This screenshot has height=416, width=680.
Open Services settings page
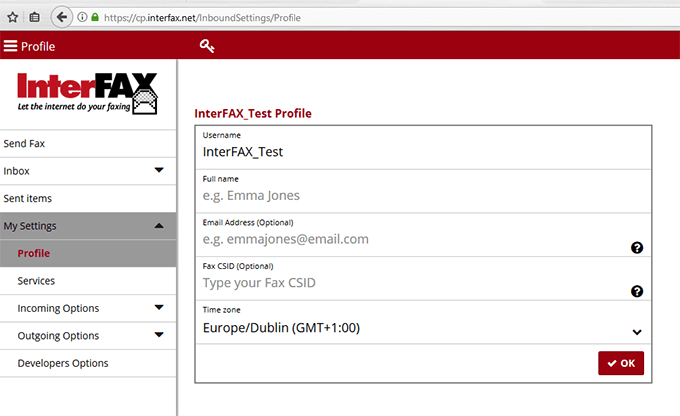coord(88,281)
